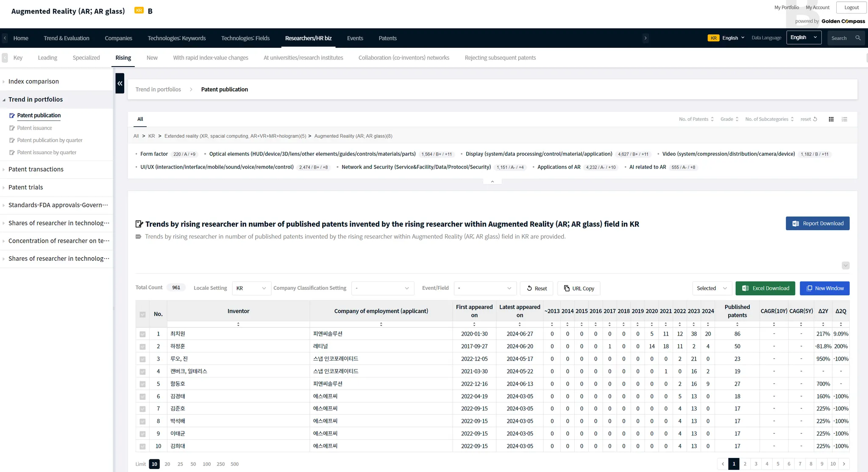Set page limit to 50
Image resolution: width=868 pixels, height=472 pixels.
193,464
